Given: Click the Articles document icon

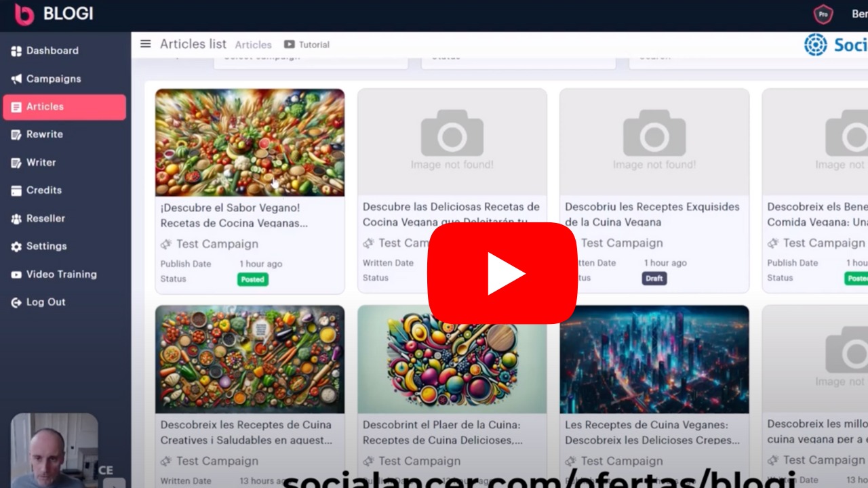Looking at the screenshot, I should coord(16,107).
